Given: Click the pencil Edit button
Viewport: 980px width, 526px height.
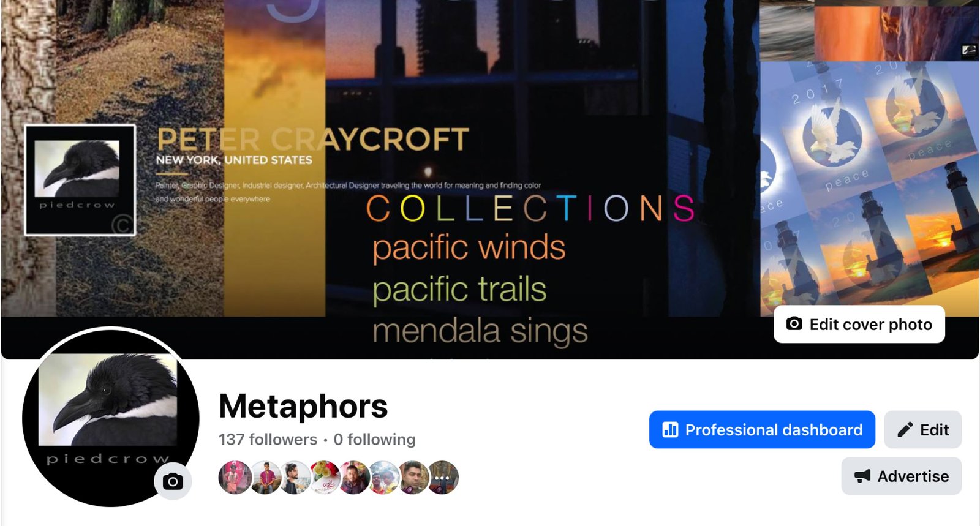Looking at the screenshot, I should 922,430.
